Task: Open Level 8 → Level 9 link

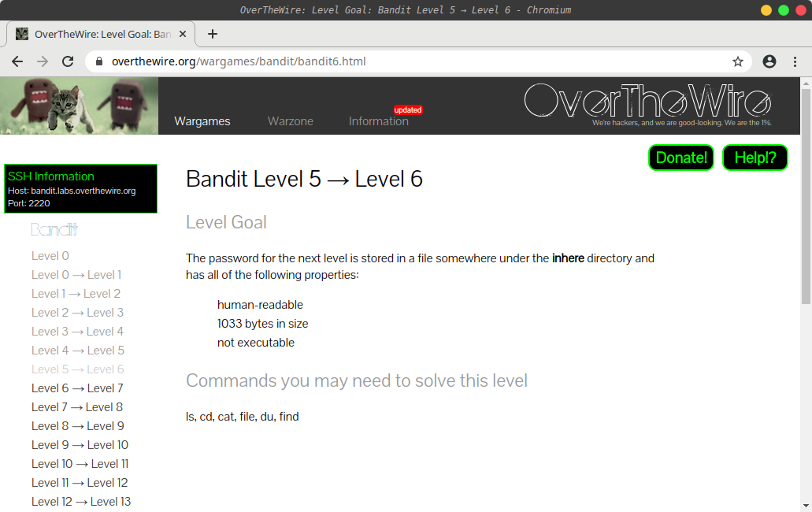Action: pyautogui.click(x=78, y=426)
